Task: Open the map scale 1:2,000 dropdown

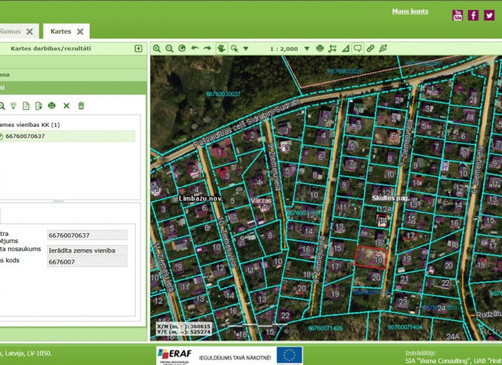Action: click(x=307, y=49)
